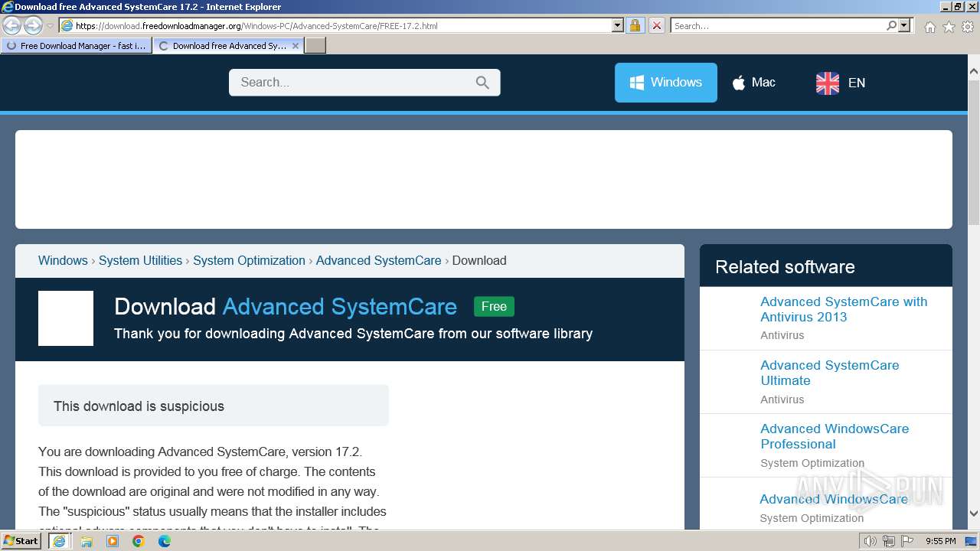This screenshot has height=551, width=980.
Task: Click the green Free badge
Action: pyautogui.click(x=494, y=306)
